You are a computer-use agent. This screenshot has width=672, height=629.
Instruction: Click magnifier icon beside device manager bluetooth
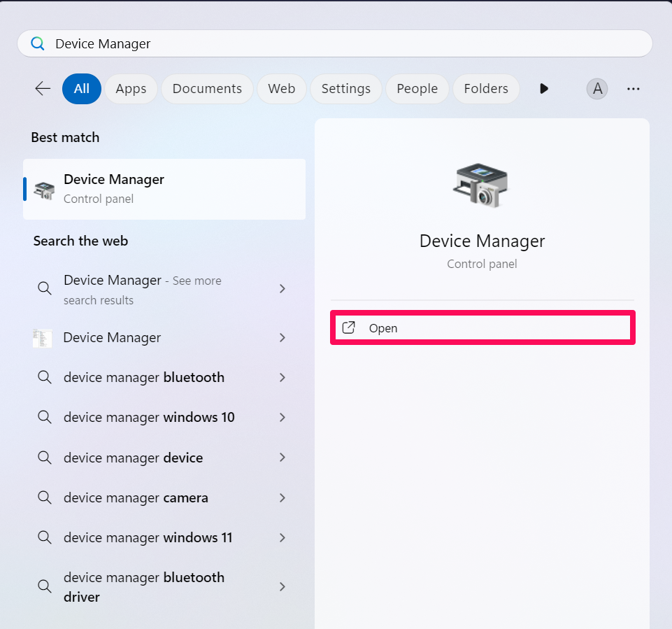pyautogui.click(x=45, y=377)
